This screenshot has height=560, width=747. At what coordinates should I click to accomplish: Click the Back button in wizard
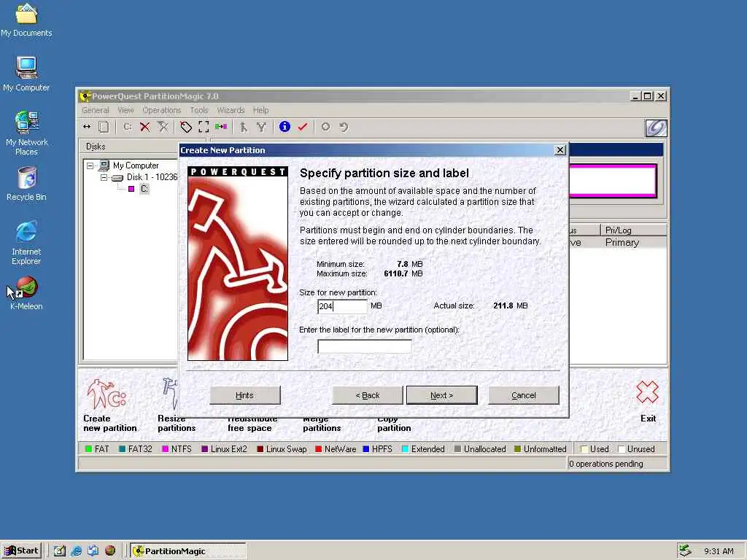tap(368, 395)
